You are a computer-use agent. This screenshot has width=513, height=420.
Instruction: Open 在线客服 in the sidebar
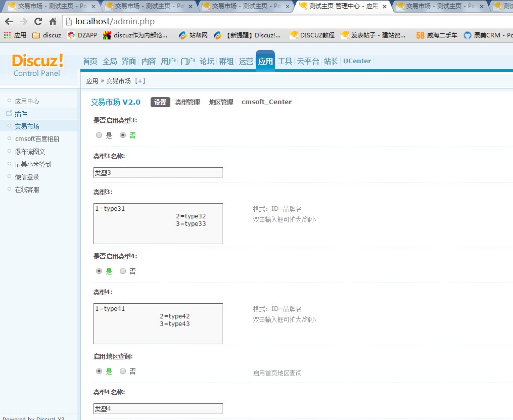27,190
